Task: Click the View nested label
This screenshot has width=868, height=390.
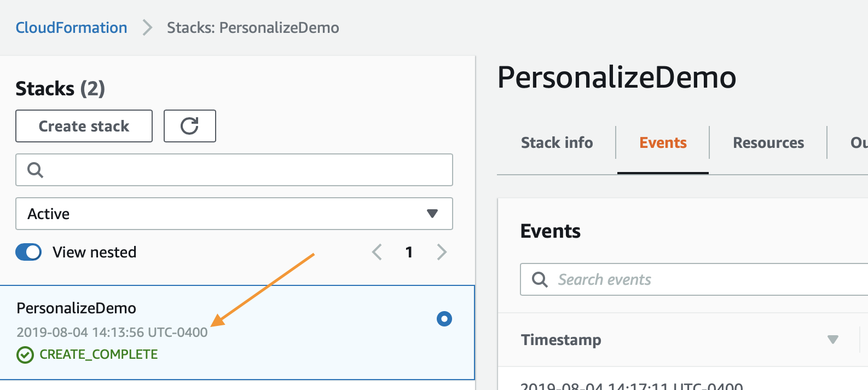Action: pos(95,252)
